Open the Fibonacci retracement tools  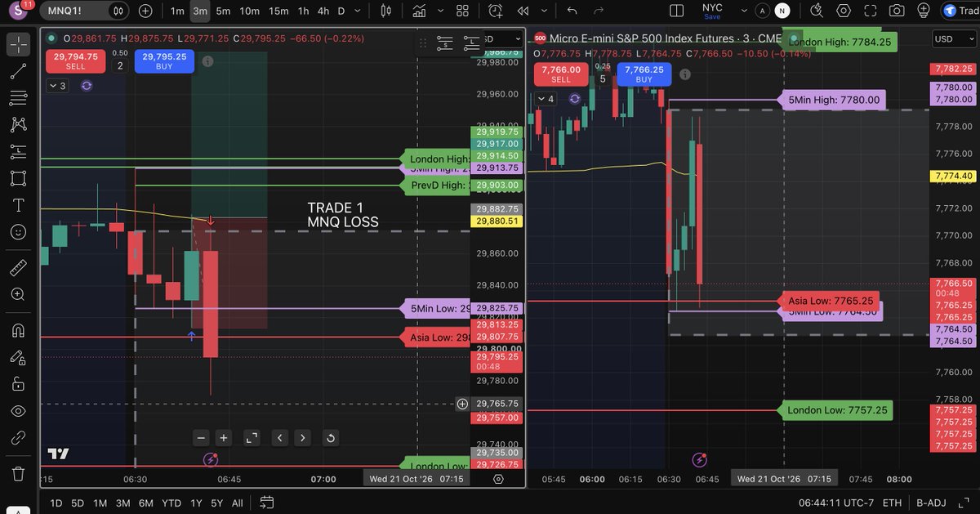coord(18,98)
